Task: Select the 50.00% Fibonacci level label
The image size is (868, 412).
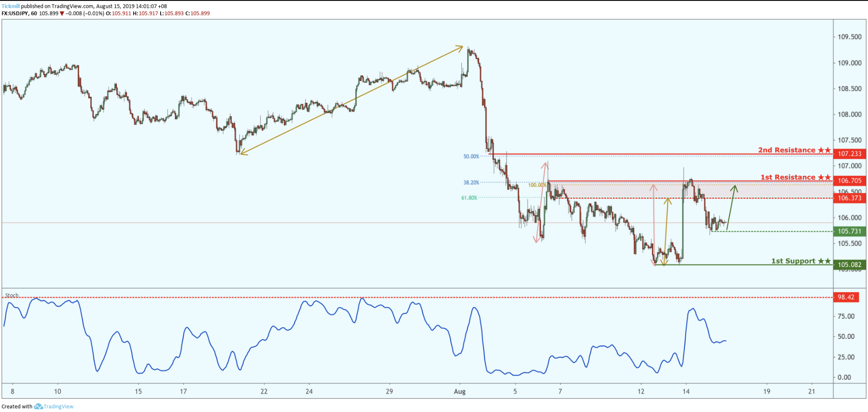Action: pyautogui.click(x=471, y=156)
